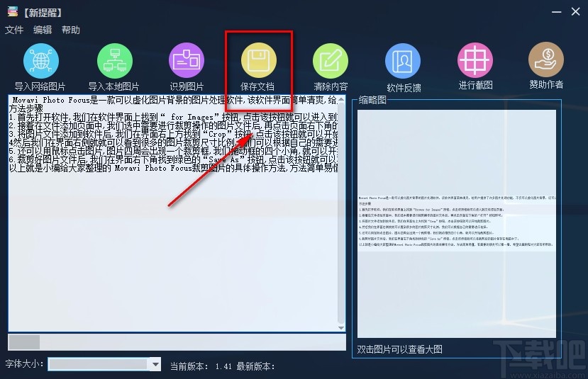Click the 清除内容 label

331,86
